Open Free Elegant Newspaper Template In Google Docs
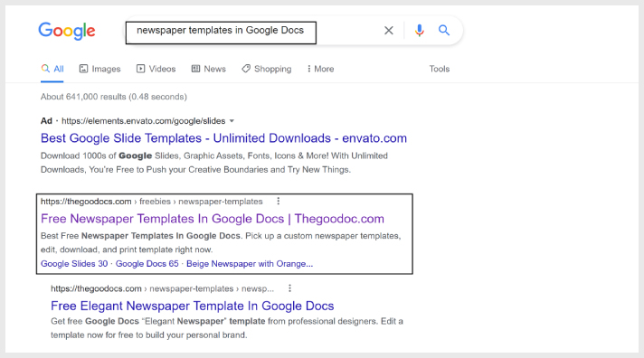Screen dimensions: 644x358 tap(193, 306)
